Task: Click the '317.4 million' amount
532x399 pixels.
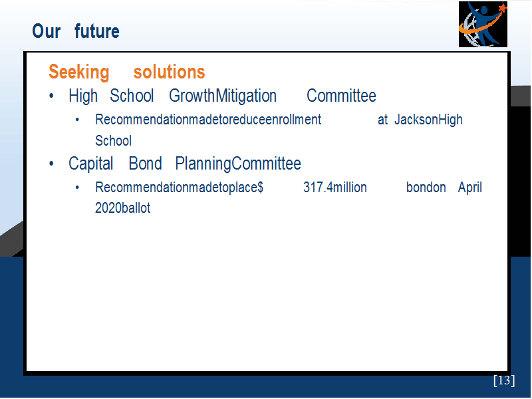Action: (x=335, y=188)
